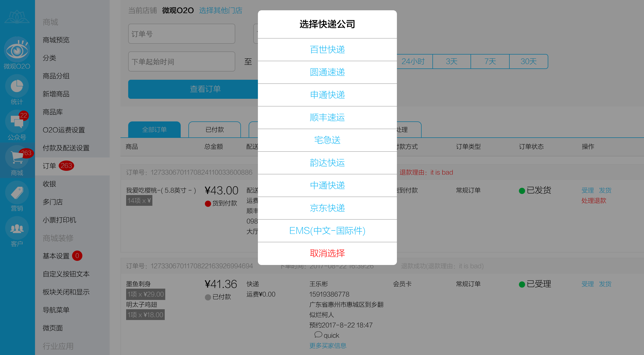Choose 申通快递 courier
644x355 pixels.
327,95
